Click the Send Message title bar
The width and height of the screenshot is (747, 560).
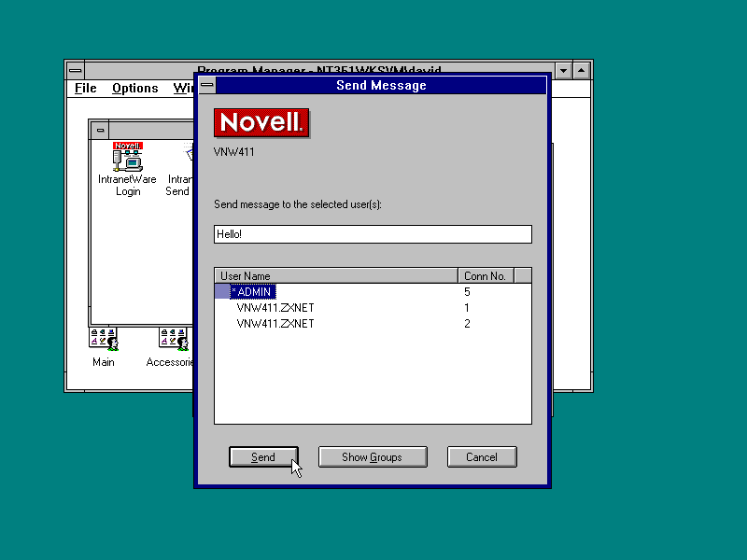click(381, 85)
